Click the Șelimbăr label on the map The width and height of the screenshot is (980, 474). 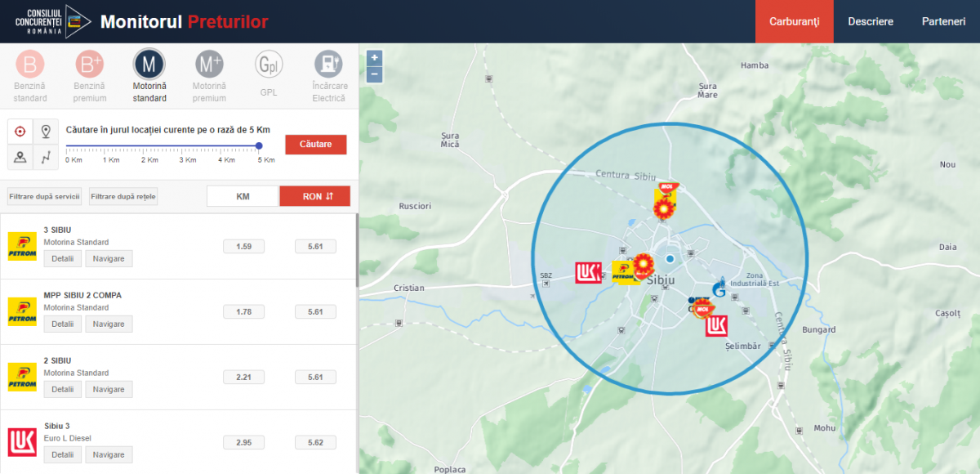pos(743,346)
